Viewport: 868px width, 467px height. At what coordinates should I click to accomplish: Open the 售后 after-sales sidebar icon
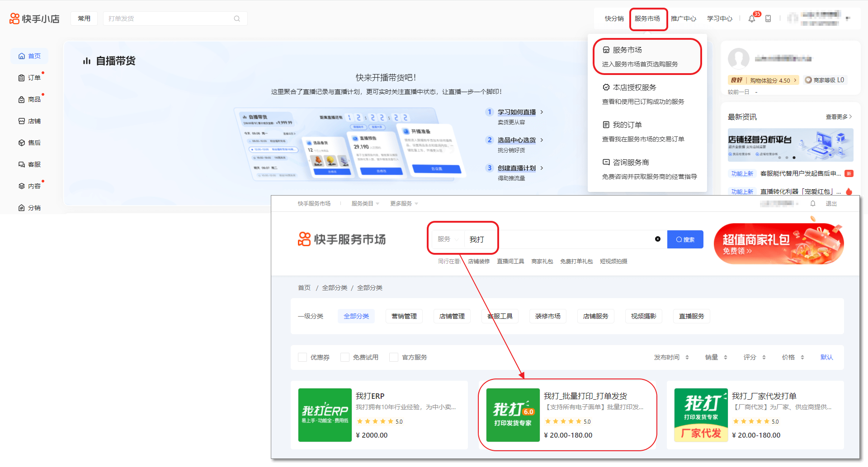tap(22, 143)
